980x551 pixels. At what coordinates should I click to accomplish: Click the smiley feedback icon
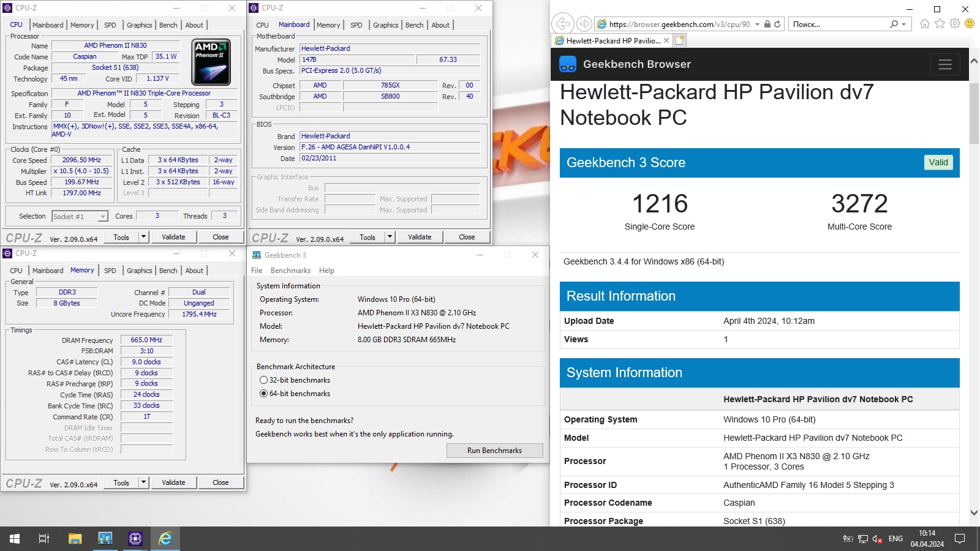click(x=970, y=23)
